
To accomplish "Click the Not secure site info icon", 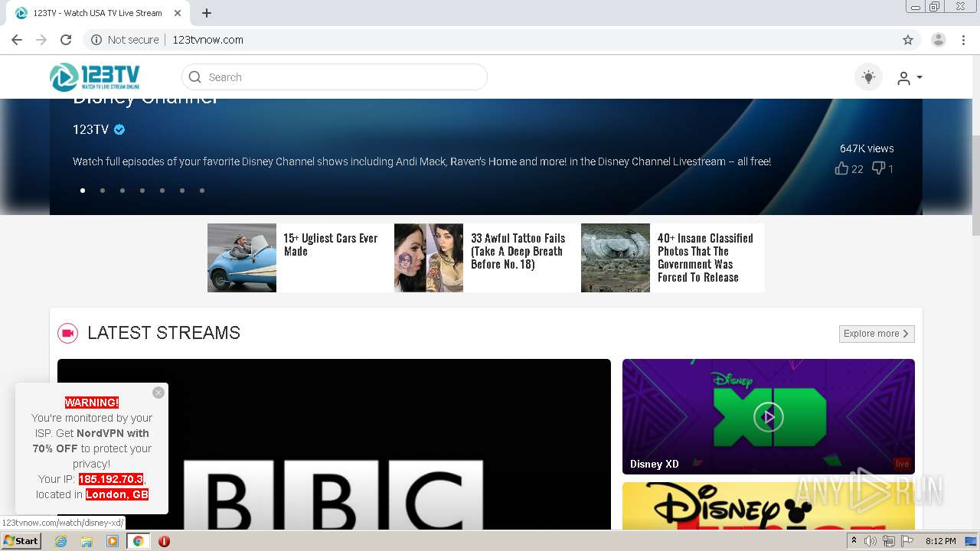I will [x=96, y=40].
